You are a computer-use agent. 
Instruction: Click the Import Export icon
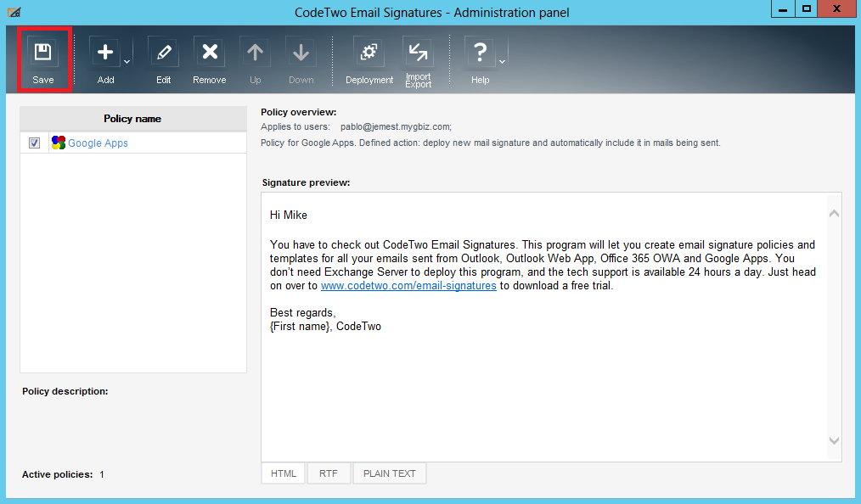click(418, 53)
